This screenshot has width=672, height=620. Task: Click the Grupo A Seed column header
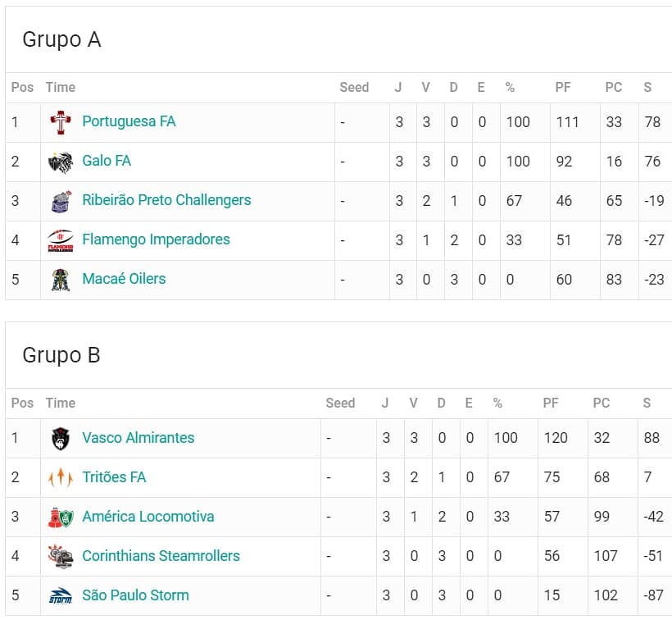tap(354, 88)
